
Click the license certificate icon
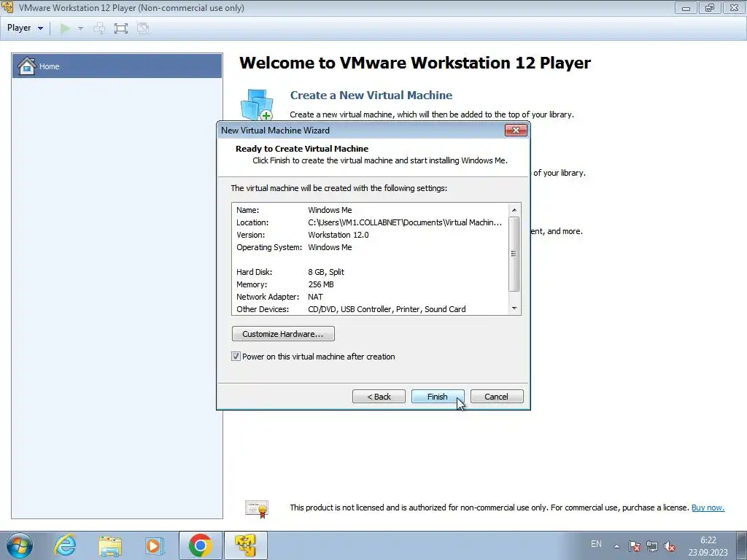pos(257,508)
